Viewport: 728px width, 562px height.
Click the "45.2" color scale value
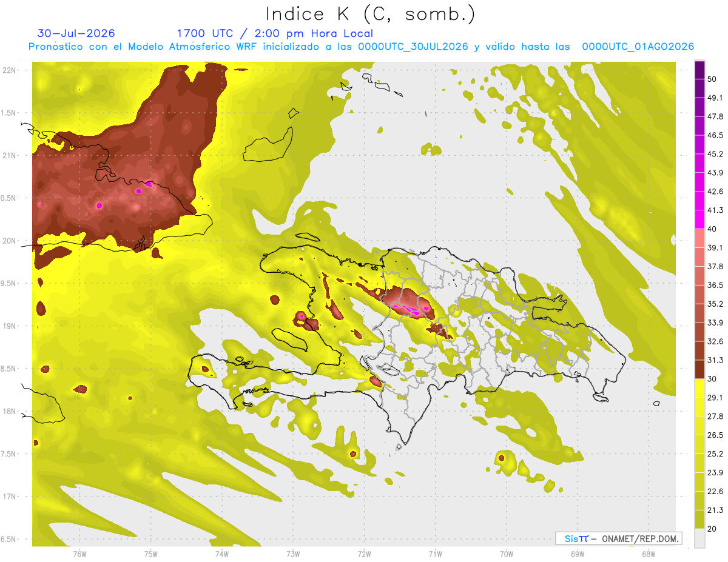pyautogui.click(x=715, y=154)
